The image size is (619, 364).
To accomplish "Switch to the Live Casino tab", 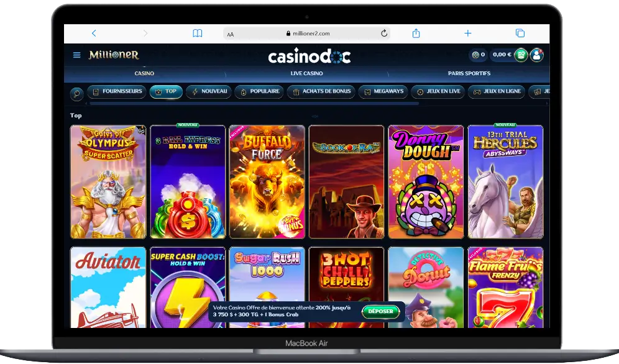I will point(307,73).
